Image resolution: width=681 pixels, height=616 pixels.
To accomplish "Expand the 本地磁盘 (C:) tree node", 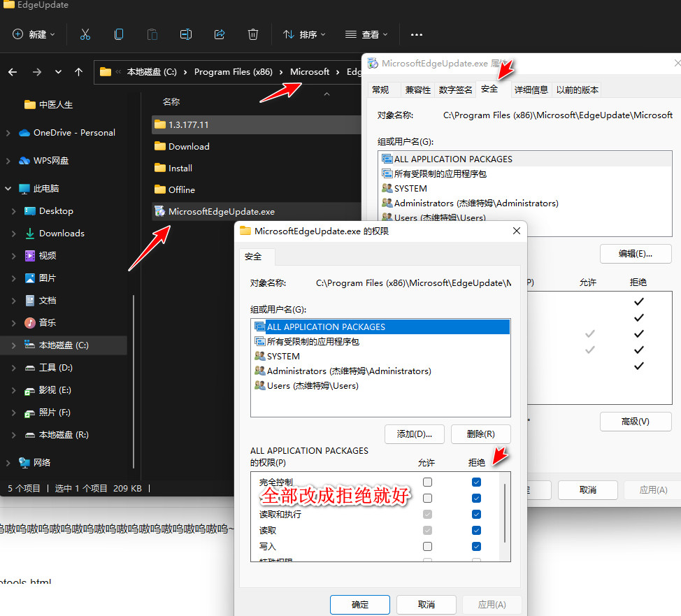I will [13, 345].
